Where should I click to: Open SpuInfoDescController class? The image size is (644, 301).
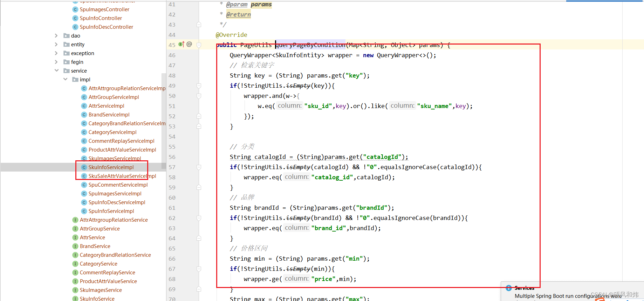tap(106, 27)
